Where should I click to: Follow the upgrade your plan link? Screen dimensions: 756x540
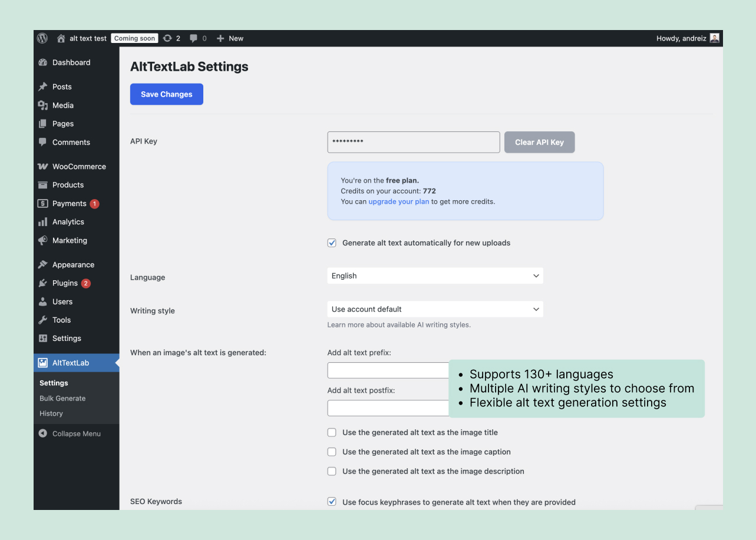coord(398,201)
